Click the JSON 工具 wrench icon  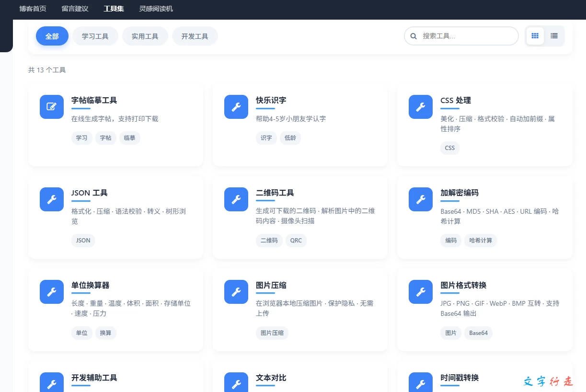(x=52, y=199)
